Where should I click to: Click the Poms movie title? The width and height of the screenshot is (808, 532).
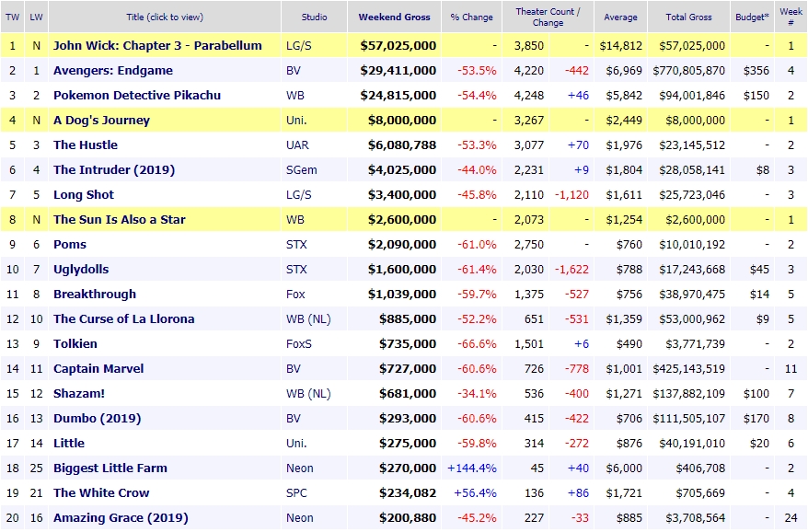(x=70, y=244)
